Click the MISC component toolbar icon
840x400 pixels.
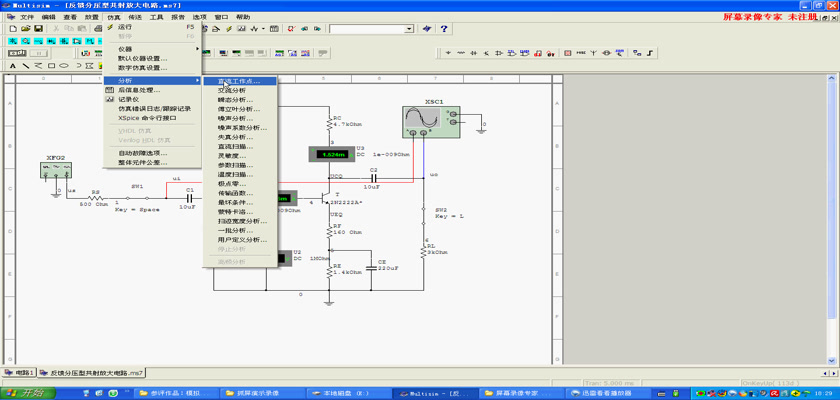pyautogui.click(x=581, y=53)
